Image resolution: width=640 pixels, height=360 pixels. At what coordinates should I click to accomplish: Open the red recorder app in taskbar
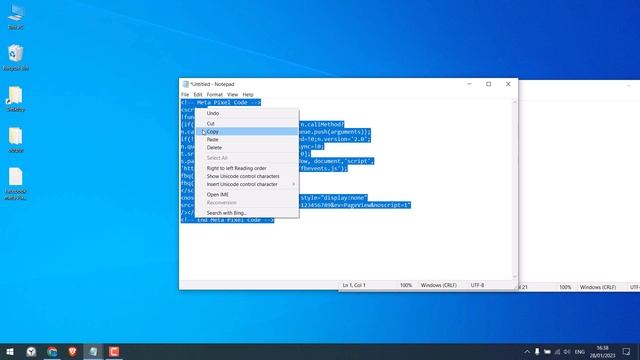pos(114,351)
